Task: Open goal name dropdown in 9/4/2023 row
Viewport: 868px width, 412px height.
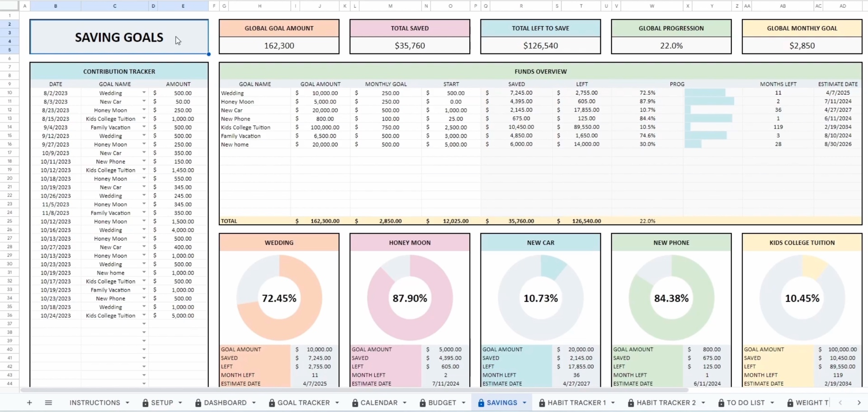Action: (x=144, y=127)
